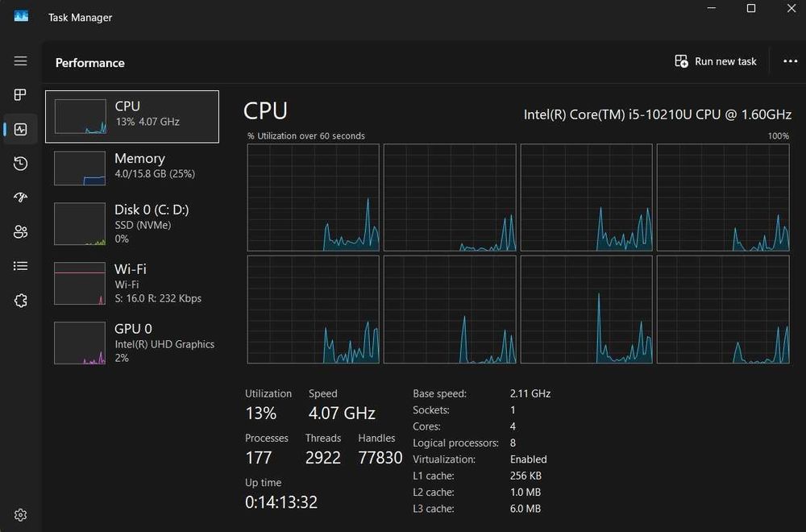Click the Speed value 4.07 GHz
This screenshot has height=532, width=806.
pyautogui.click(x=342, y=413)
